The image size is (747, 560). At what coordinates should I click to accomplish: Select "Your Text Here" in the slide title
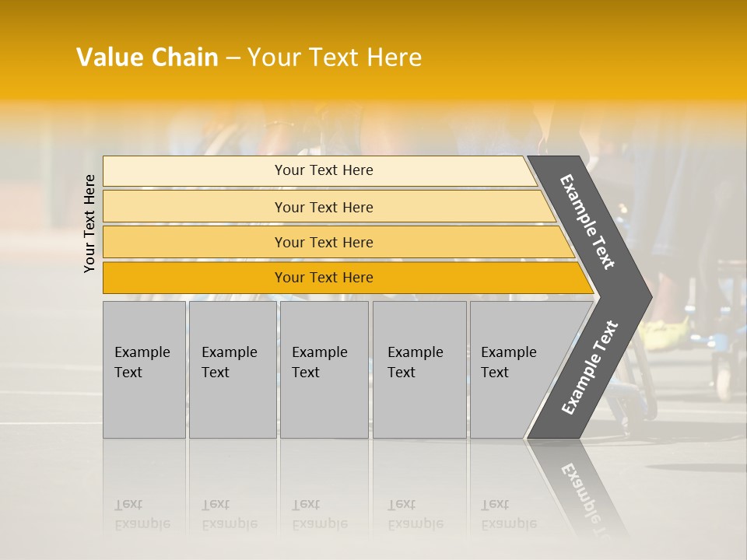(x=335, y=58)
